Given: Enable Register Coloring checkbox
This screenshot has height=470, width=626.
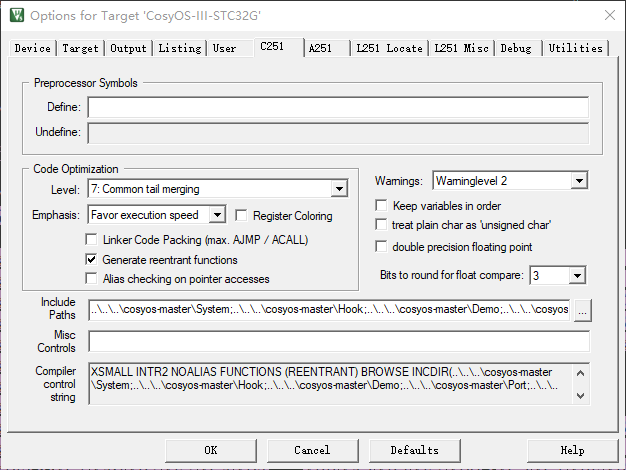Looking at the screenshot, I should pyautogui.click(x=241, y=215).
